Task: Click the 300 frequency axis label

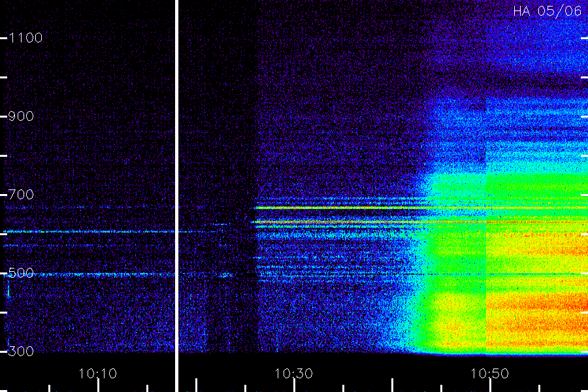Action: [21, 351]
